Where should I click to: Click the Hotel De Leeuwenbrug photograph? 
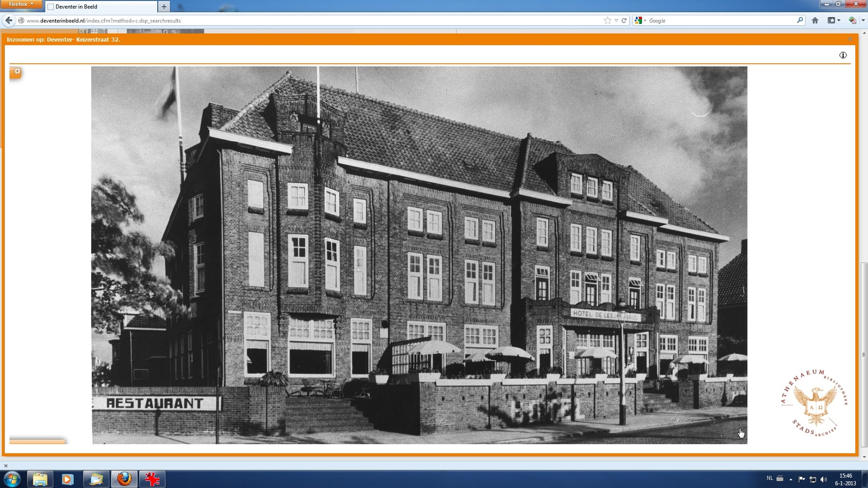pyautogui.click(x=419, y=255)
